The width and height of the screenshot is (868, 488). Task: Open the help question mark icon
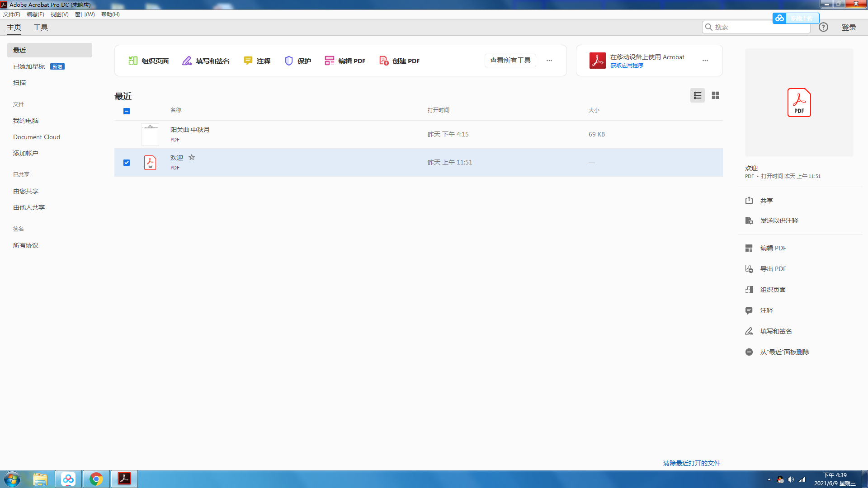click(823, 27)
